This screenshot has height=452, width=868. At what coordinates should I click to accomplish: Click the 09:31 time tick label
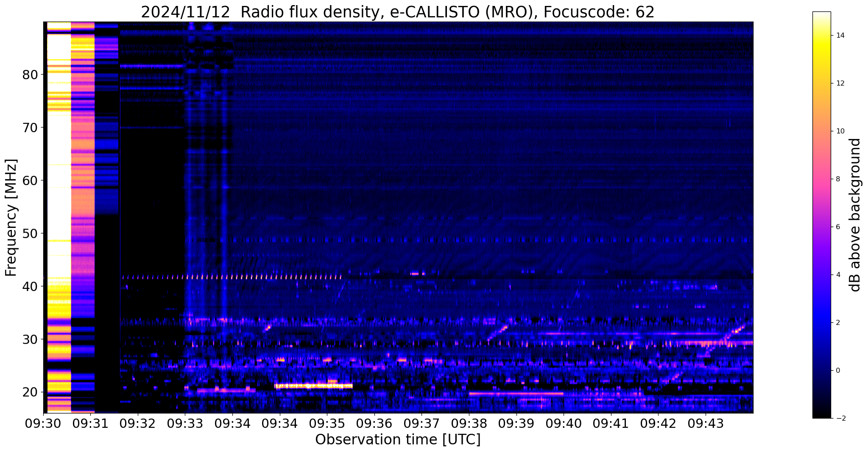pos(90,423)
